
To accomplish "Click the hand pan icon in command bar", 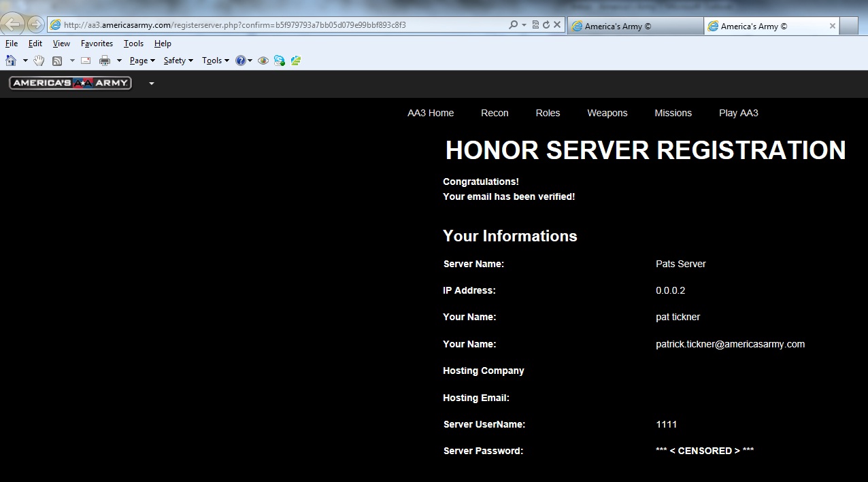I will click(x=39, y=61).
